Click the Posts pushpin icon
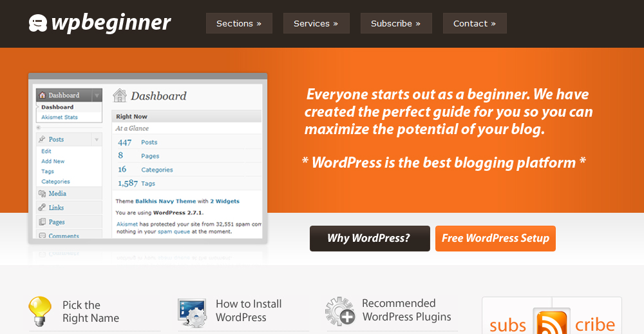 [42, 139]
